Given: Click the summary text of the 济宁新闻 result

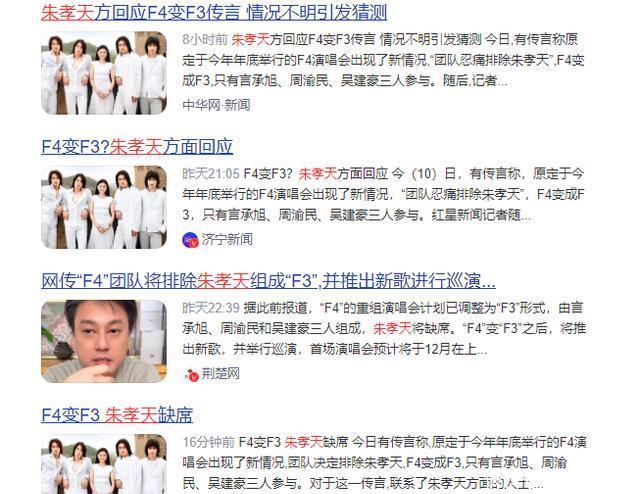Looking at the screenshot, I should (384, 194).
